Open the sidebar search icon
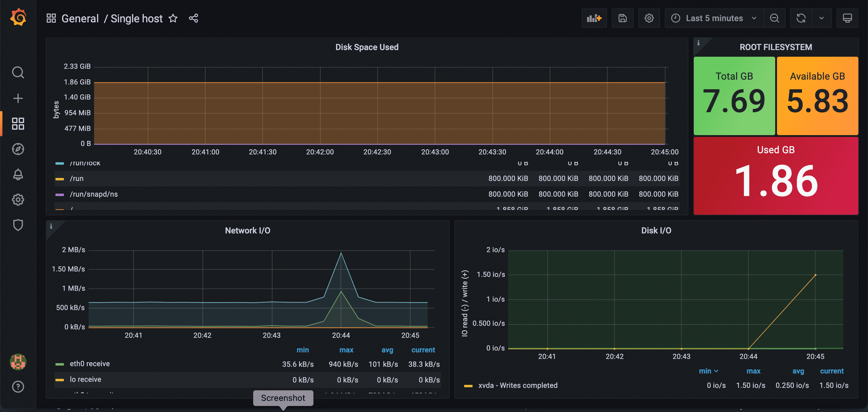This screenshot has height=412, width=868. coord(18,72)
